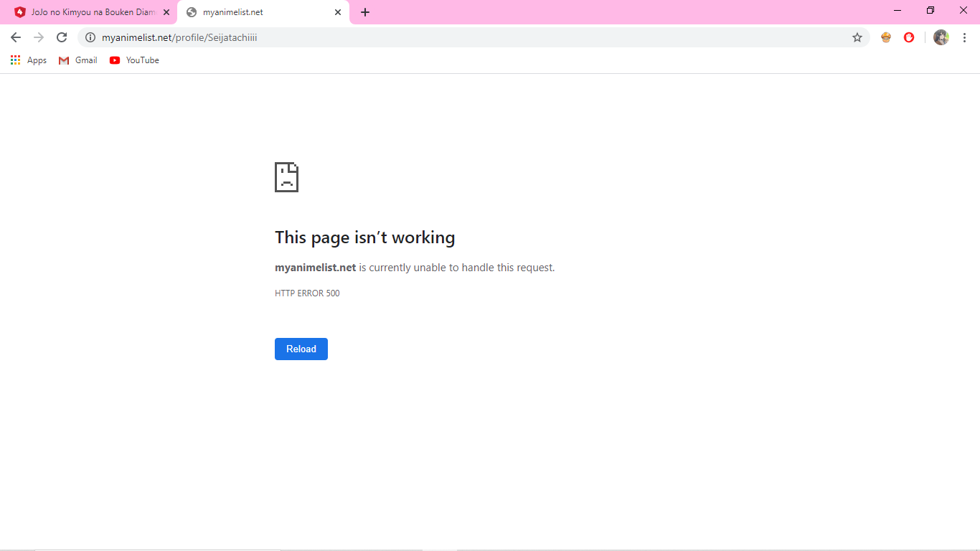Click the address bar URL field

pyautogui.click(x=473, y=37)
